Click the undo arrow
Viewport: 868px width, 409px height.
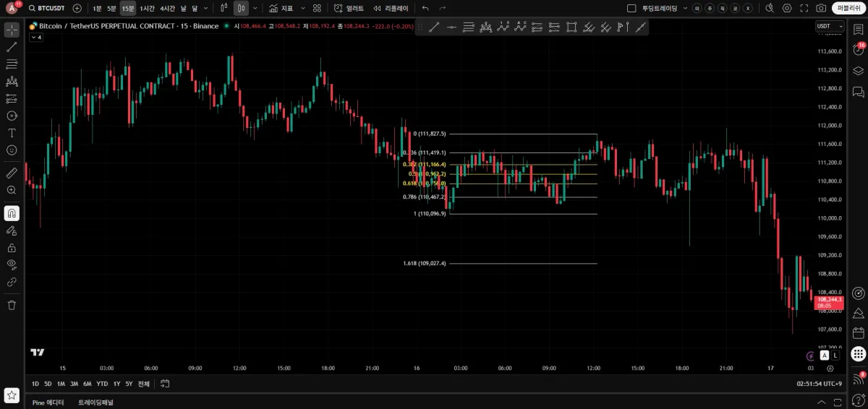pos(425,8)
